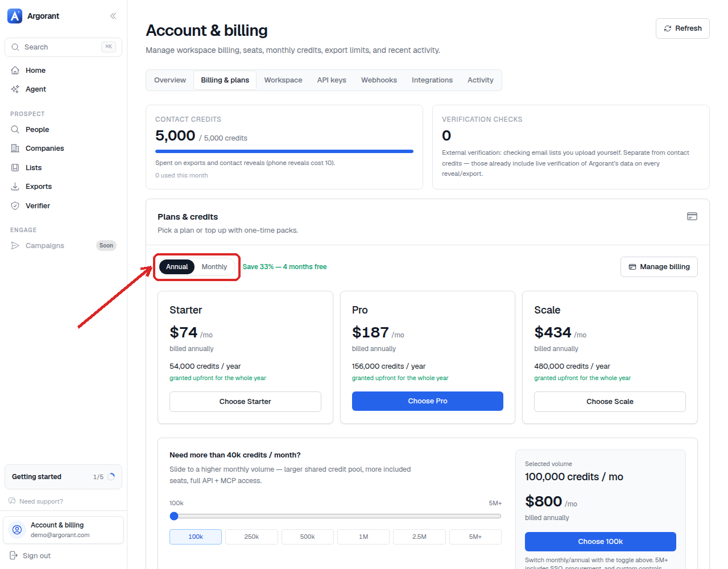Open the Account & billing user menu
Screen dimensions: 728x569
[63, 530]
